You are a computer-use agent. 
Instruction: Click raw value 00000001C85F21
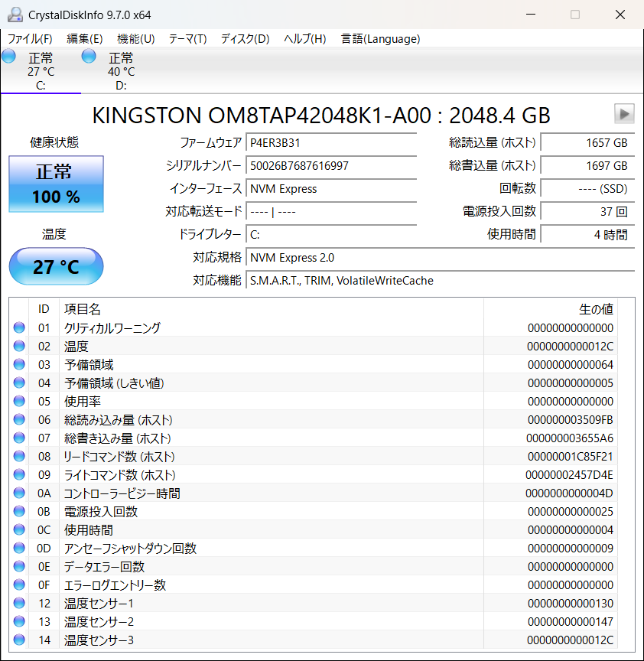571,457
